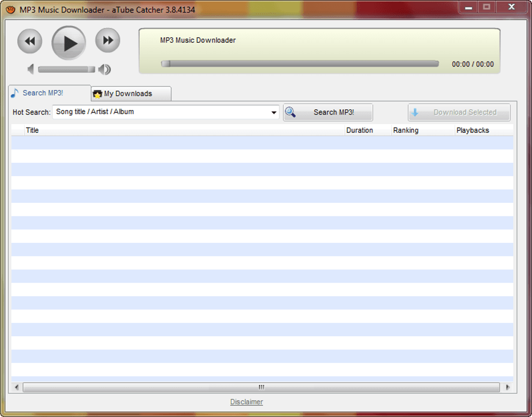Image resolution: width=532 pixels, height=417 pixels.
Task: Start playback with the Play button
Action: [x=68, y=43]
